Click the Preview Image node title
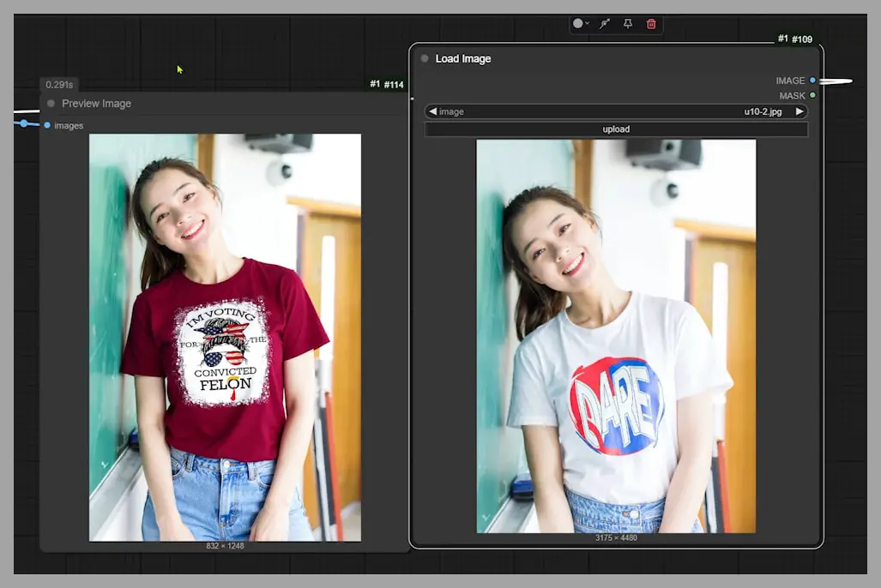 coord(96,104)
